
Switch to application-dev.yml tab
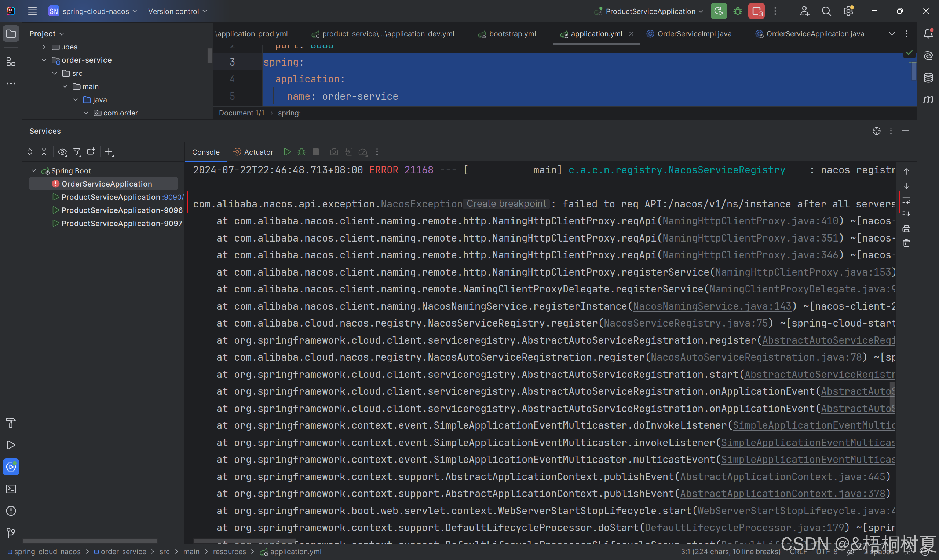click(383, 34)
